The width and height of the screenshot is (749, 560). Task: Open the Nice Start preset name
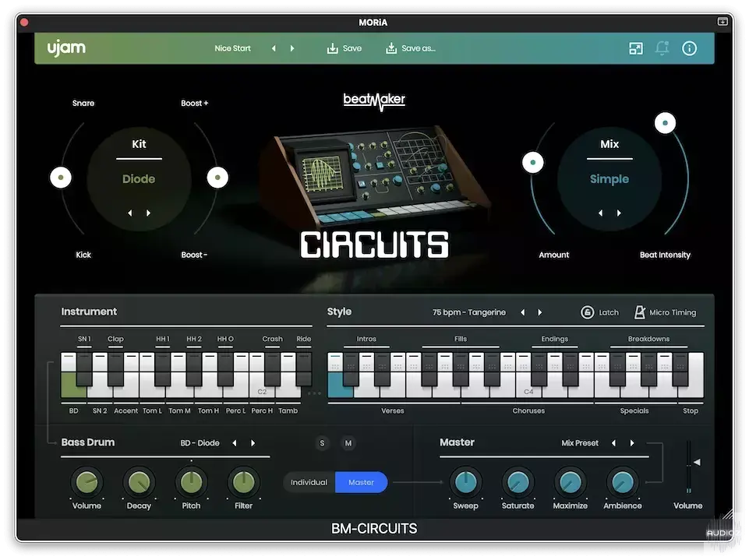point(232,48)
